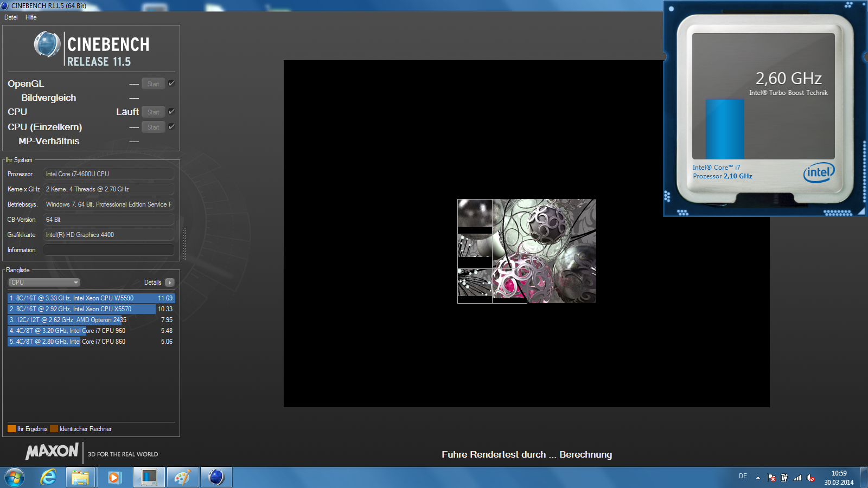Click the Läuft status text
This screenshot has width=868, height=488.
(x=127, y=112)
